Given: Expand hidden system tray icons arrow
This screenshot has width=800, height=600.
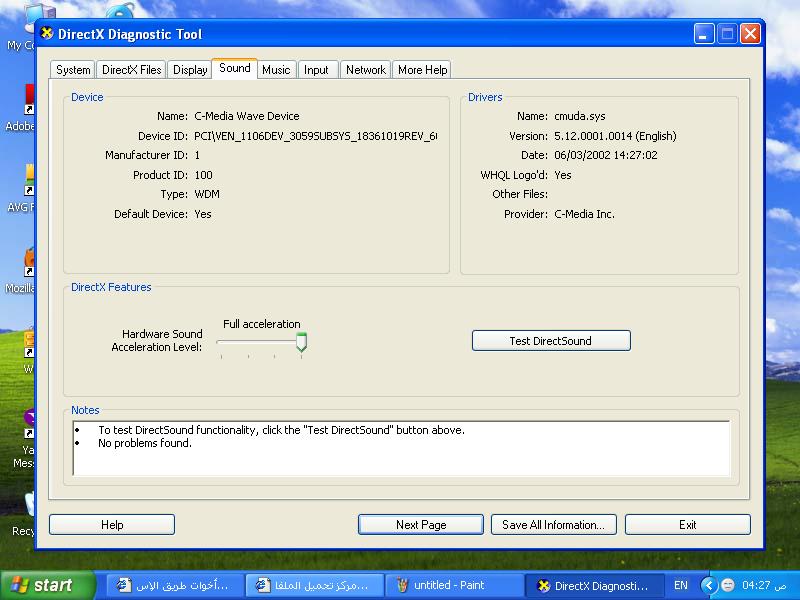Looking at the screenshot, I should point(709,585).
